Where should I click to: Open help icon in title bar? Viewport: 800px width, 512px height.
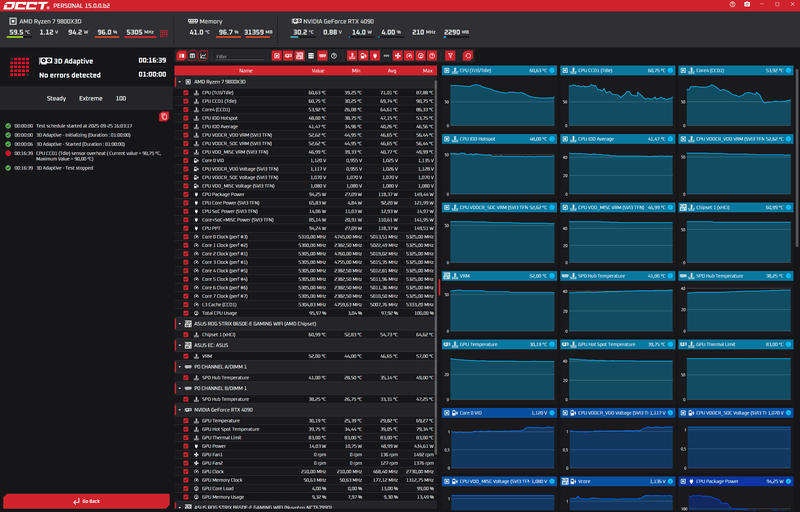point(732,5)
